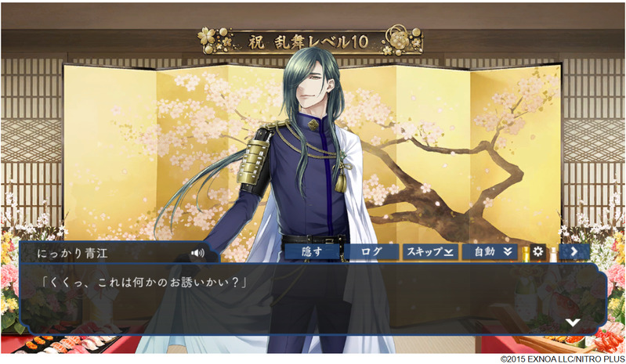Image resolution: width=626 pixels, height=364 pixels.
Task: Click the speaker name にっかり青江
Action: point(72,253)
